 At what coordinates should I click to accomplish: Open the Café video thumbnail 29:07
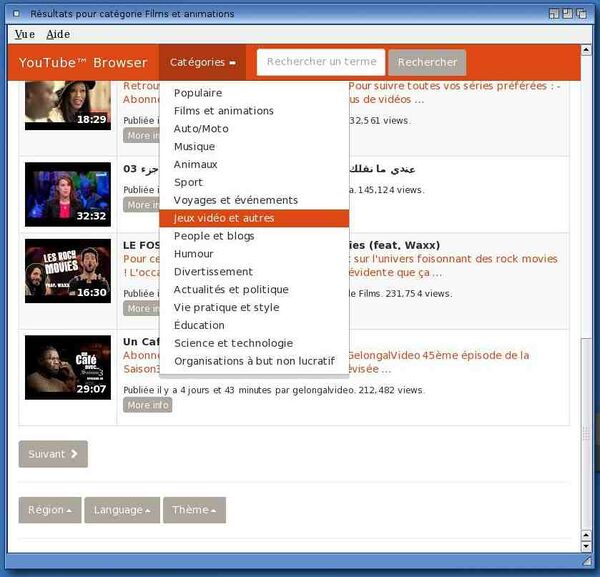point(67,367)
